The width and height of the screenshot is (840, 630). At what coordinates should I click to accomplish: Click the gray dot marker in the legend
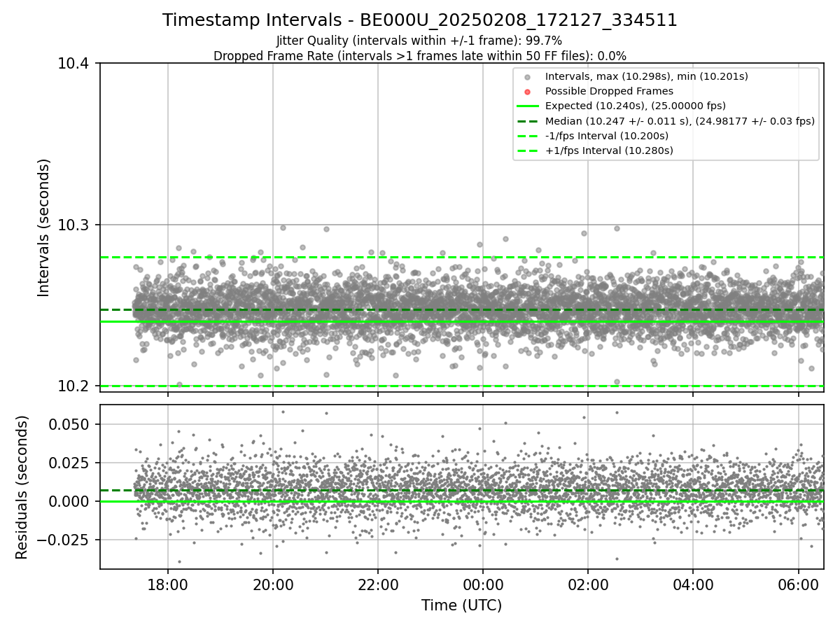pyautogui.click(x=528, y=77)
